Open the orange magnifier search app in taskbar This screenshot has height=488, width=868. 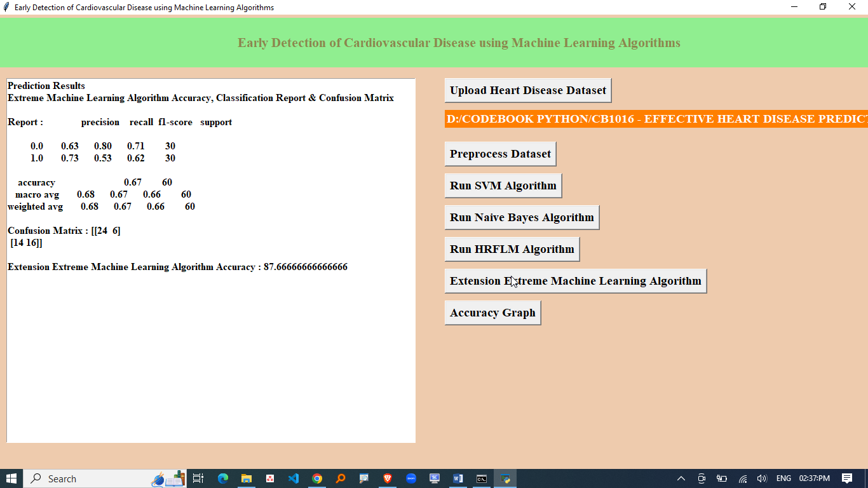341,478
